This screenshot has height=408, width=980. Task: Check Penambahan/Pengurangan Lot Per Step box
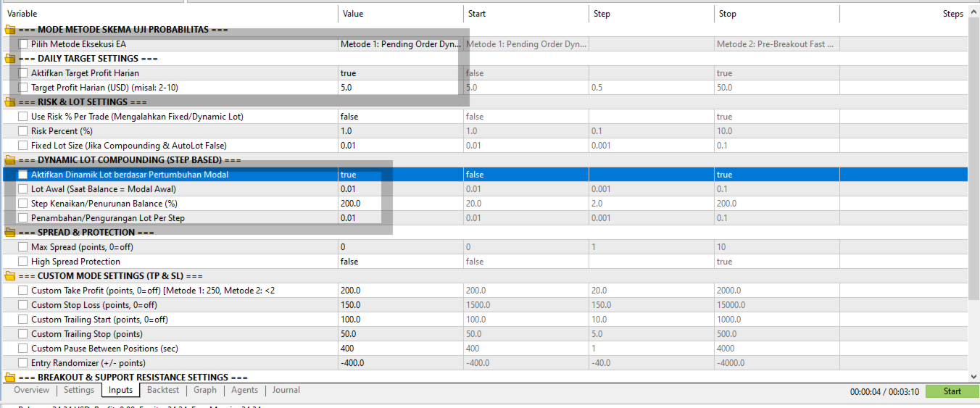tap(23, 218)
